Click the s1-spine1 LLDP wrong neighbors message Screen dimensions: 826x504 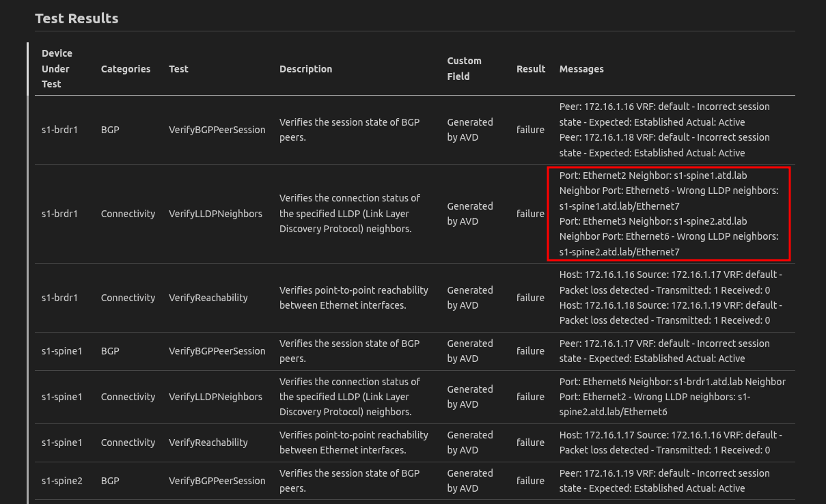tap(672, 397)
